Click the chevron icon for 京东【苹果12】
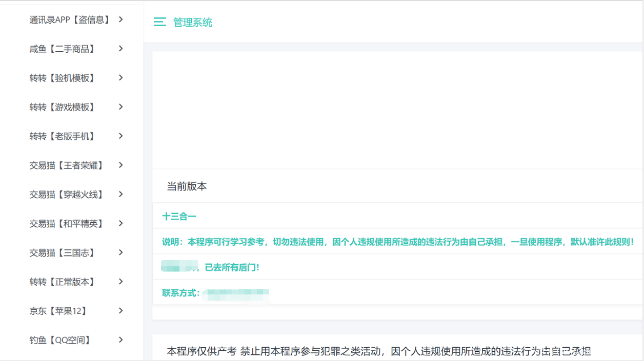644x361 pixels. (120, 311)
